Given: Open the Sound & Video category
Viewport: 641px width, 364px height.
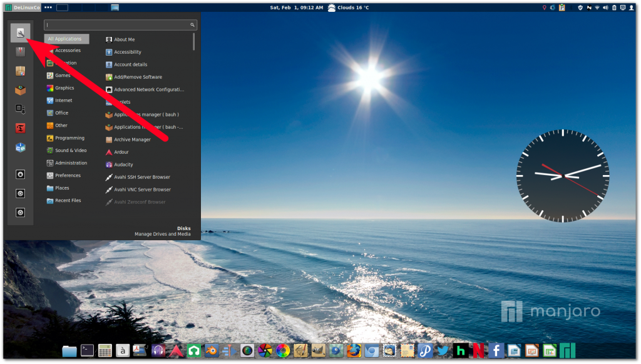Looking at the screenshot, I should click(x=66, y=150).
